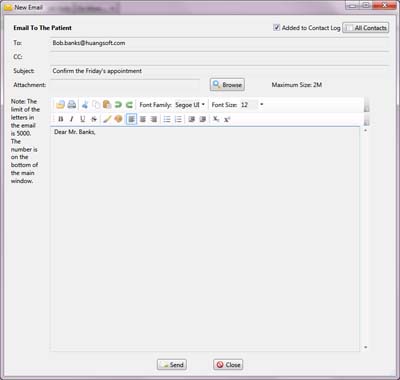Increase paragraph indent
This screenshot has height=380, width=400.
[203, 119]
